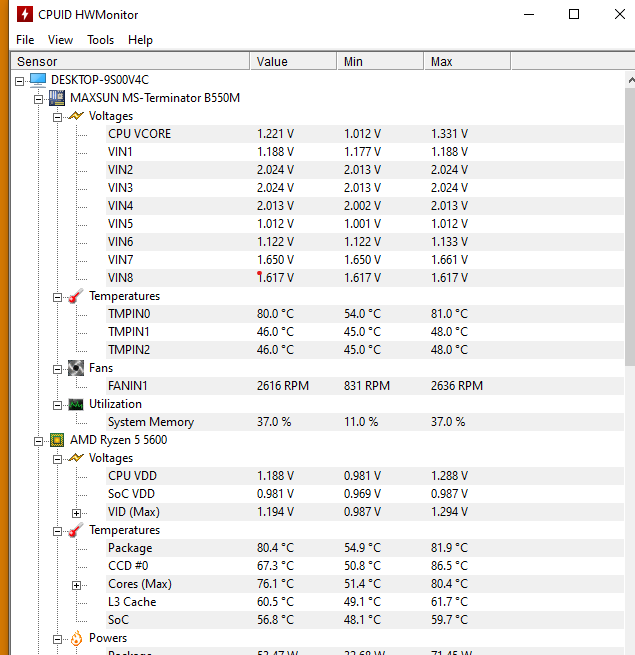Click the 831 RPM fan minimum value
This screenshot has height=655, width=635.
point(367,386)
